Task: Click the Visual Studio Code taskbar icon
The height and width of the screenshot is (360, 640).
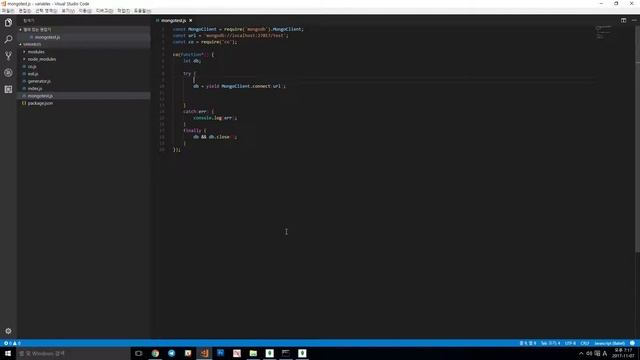Action: (204, 353)
